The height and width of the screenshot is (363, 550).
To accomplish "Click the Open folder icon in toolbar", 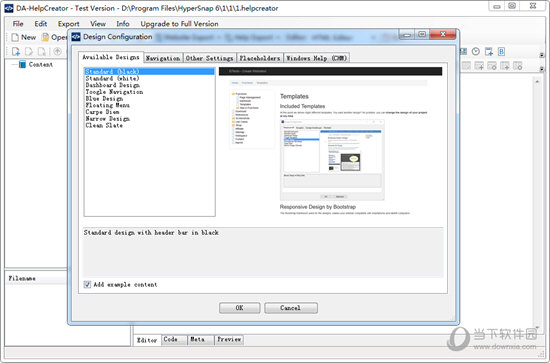I will pos(46,37).
